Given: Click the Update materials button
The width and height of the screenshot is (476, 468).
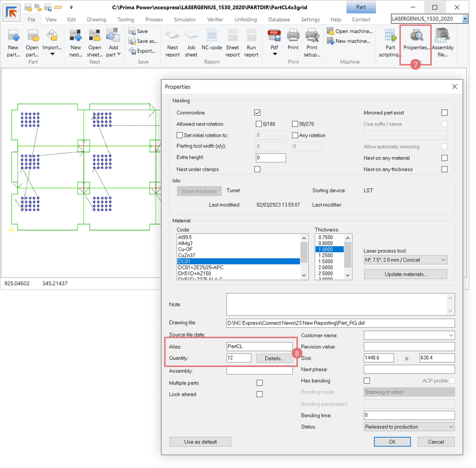Looking at the screenshot, I should pos(405,274).
